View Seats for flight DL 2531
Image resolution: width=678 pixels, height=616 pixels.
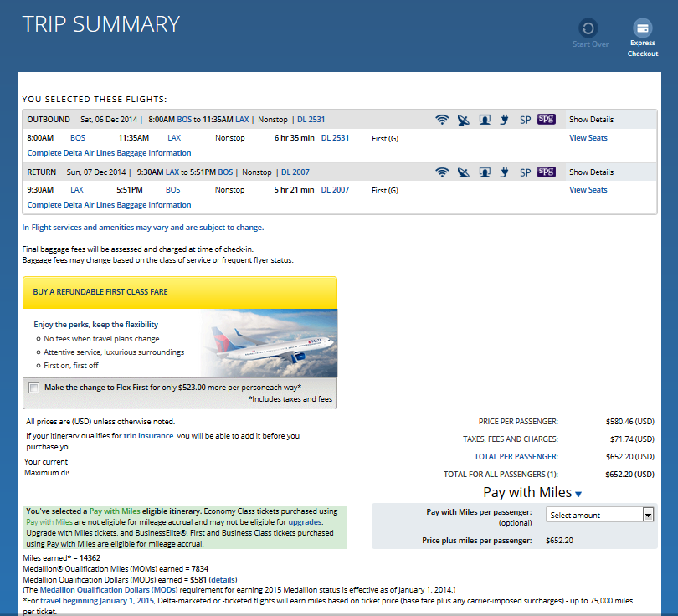(x=588, y=138)
